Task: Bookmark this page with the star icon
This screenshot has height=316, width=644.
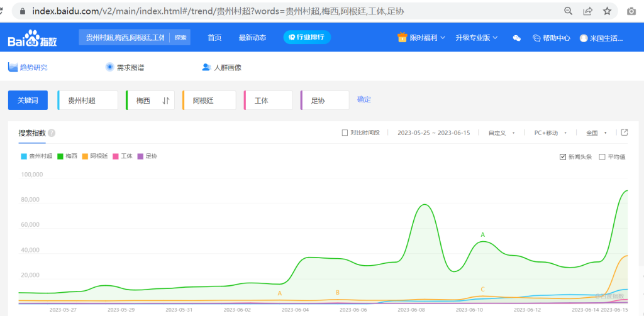Action: [x=607, y=11]
